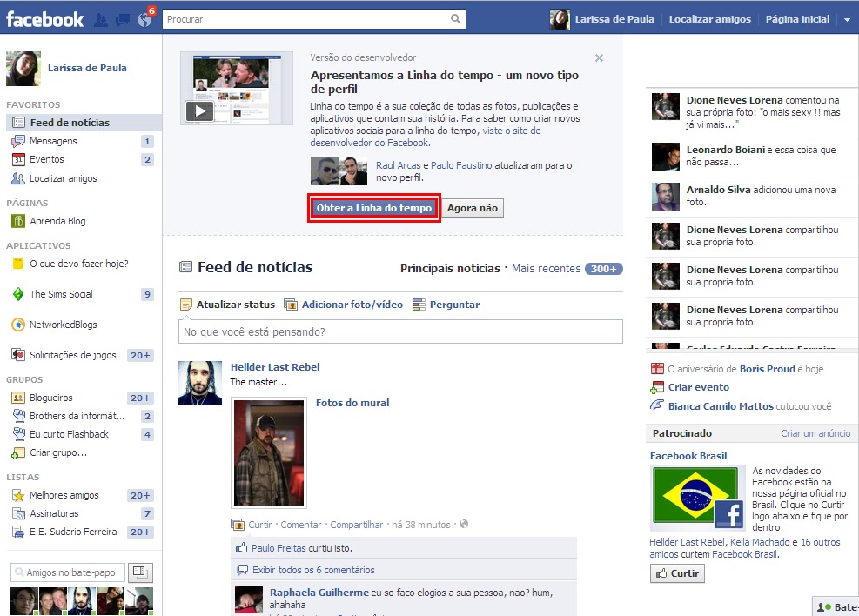
Task: Click Comentar on Hellder's post
Action: (301, 525)
